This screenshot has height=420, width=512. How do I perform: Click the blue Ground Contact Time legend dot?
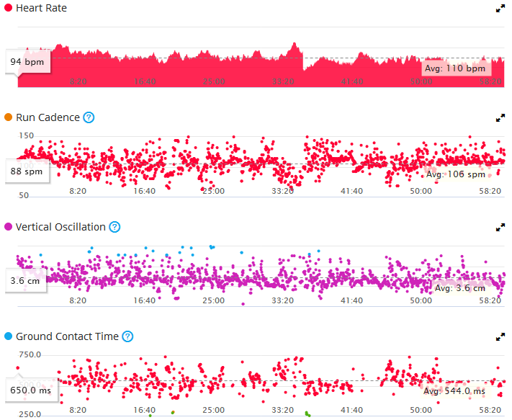[x=8, y=336]
